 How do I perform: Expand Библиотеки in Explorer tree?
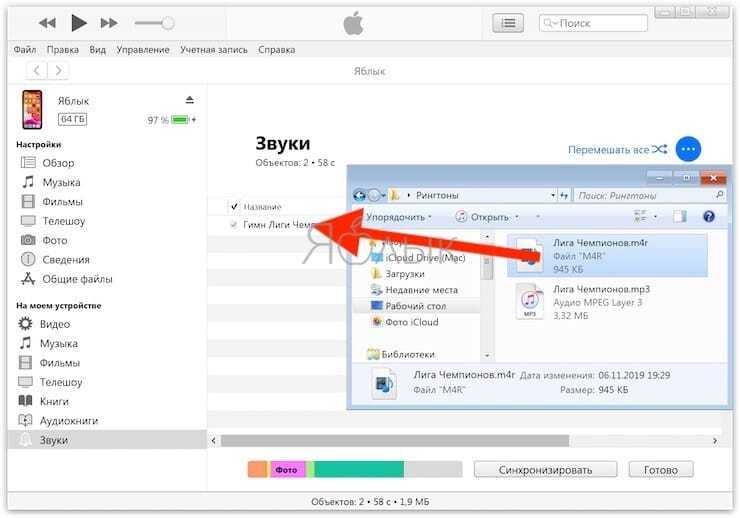tap(401, 354)
